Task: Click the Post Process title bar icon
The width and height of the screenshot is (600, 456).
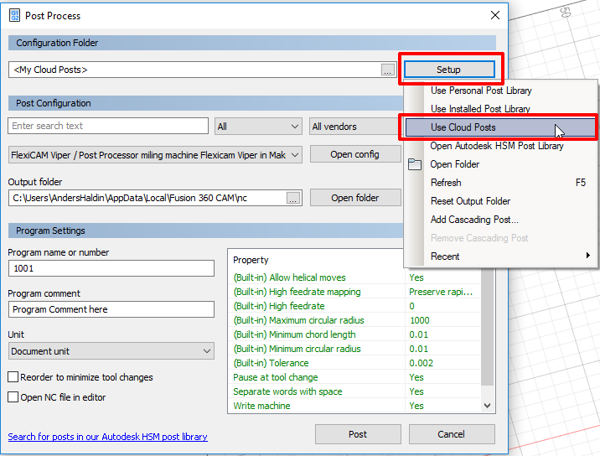Action: 14,16
